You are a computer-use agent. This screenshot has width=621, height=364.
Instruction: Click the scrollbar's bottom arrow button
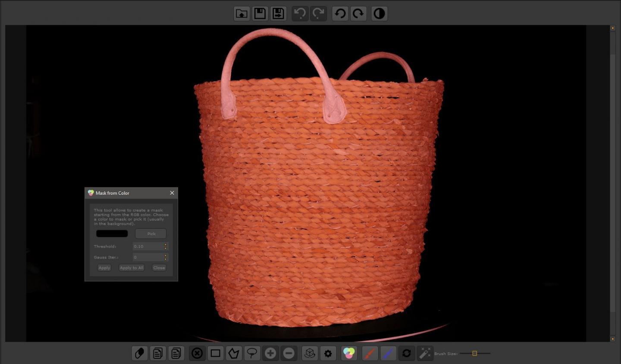pyautogui.click(x=612, y=339)
